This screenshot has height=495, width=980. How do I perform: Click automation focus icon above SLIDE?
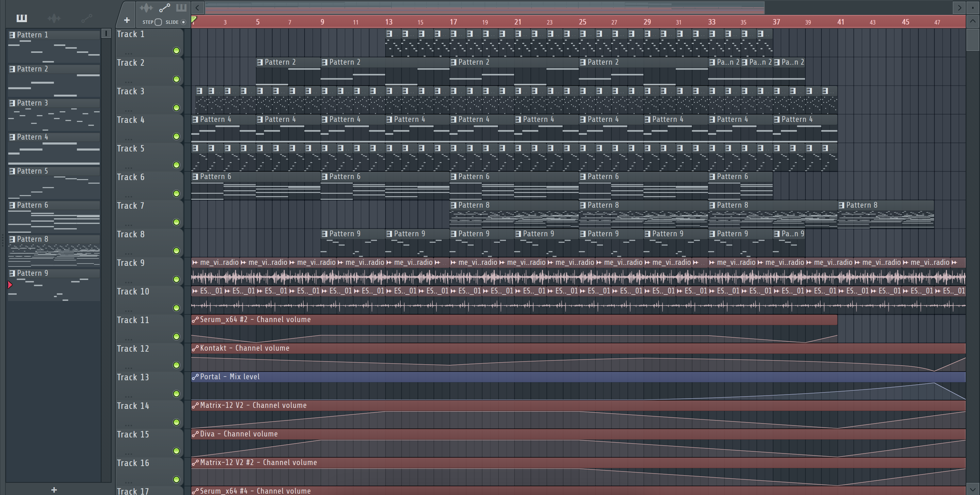tap(164, 7)
